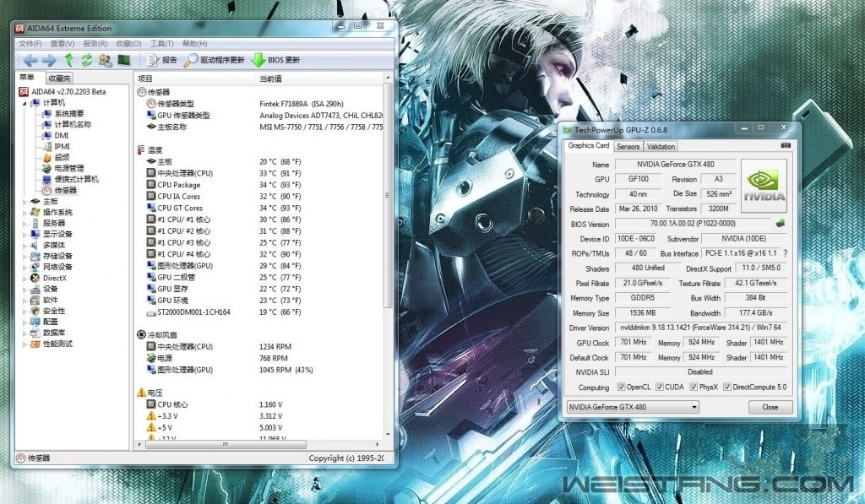The height and width of the screenshot is (504, 865).
Task: Open the Report (报告) toolbar button
Action: pos(161,60)
